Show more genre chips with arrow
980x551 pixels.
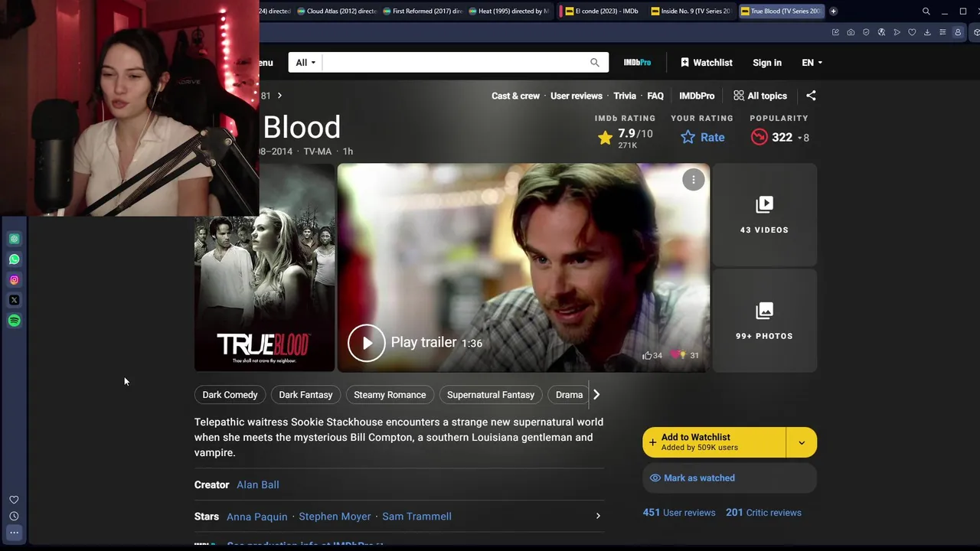(596, 395)
